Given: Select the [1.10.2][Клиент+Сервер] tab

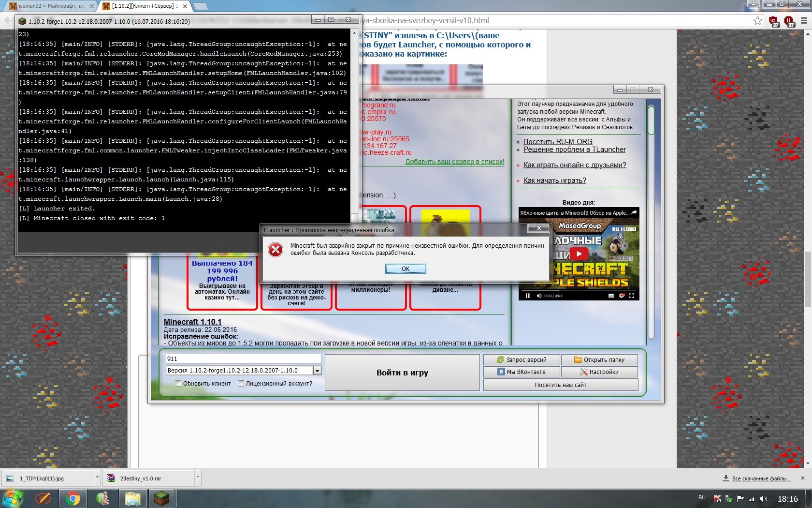Looking at the screenshot, I should [x=145, y=6].
